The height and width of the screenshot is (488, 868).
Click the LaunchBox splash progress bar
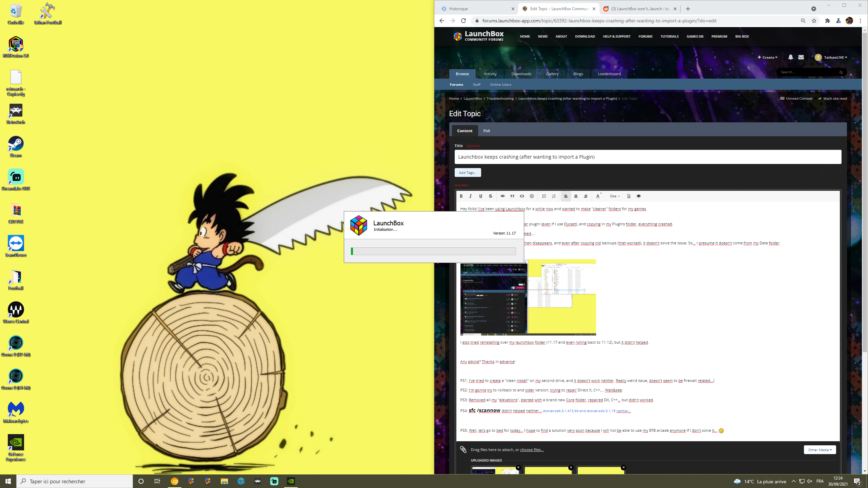click(x=433, y=251)
